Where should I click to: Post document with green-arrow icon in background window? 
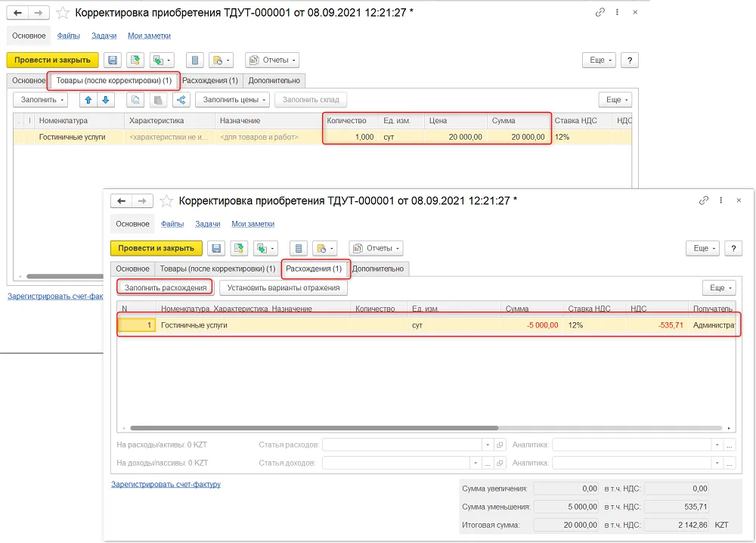135,61
